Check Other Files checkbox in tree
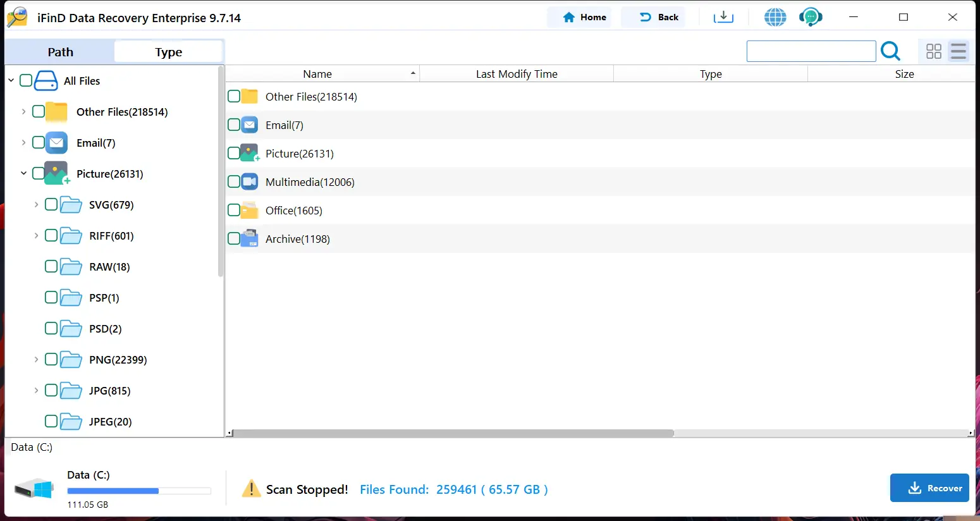 (39, 112)
